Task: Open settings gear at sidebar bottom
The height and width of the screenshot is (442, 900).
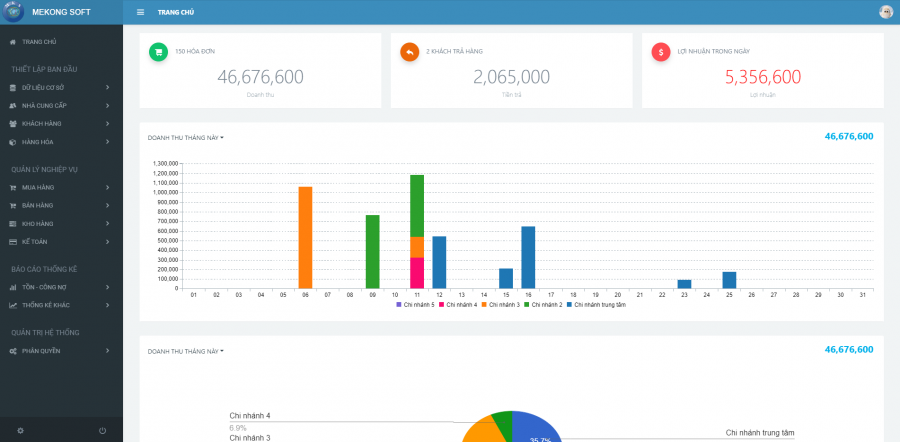Action: (20, 430)
